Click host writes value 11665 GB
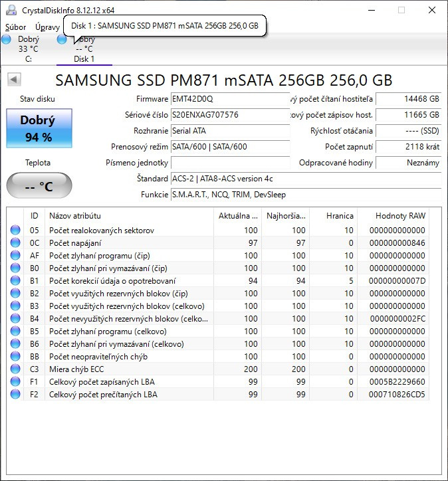448x481 pixels. pos(408,115)
